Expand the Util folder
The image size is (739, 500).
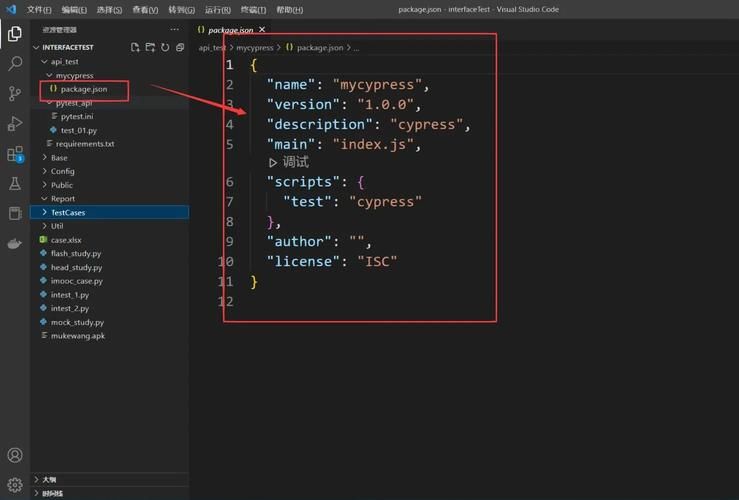tap(44, 226)
